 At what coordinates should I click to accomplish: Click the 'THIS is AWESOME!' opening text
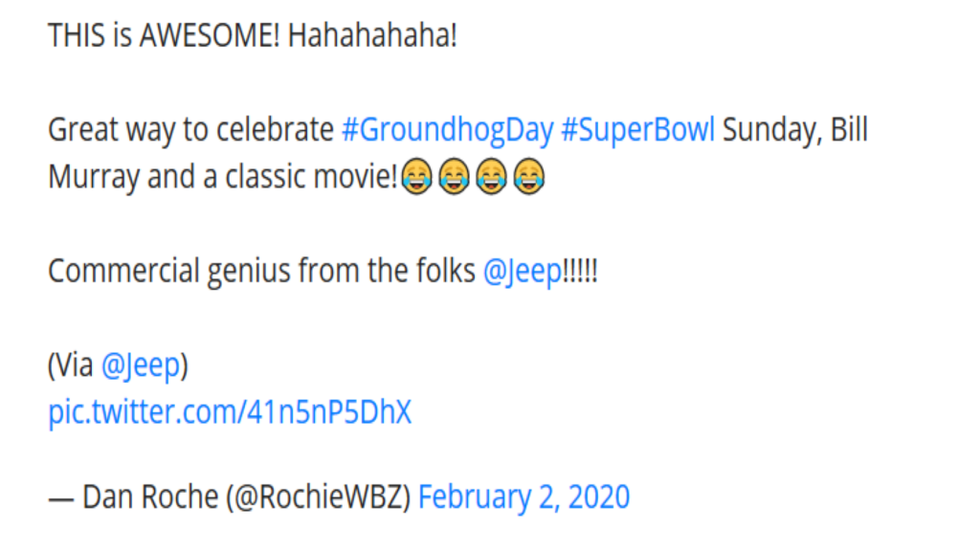tap(164, 35)
